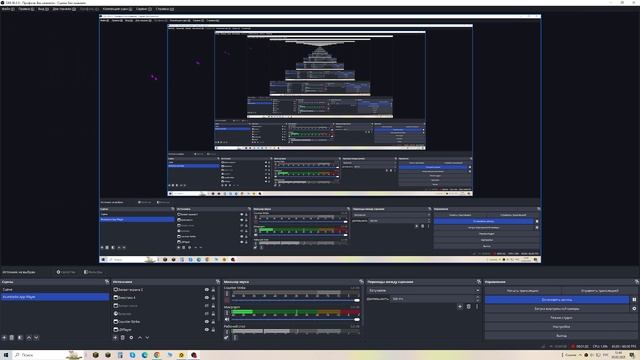Open Настройки button in Controls
Viewport: 640px width, 360px height.
pos(561,327)
